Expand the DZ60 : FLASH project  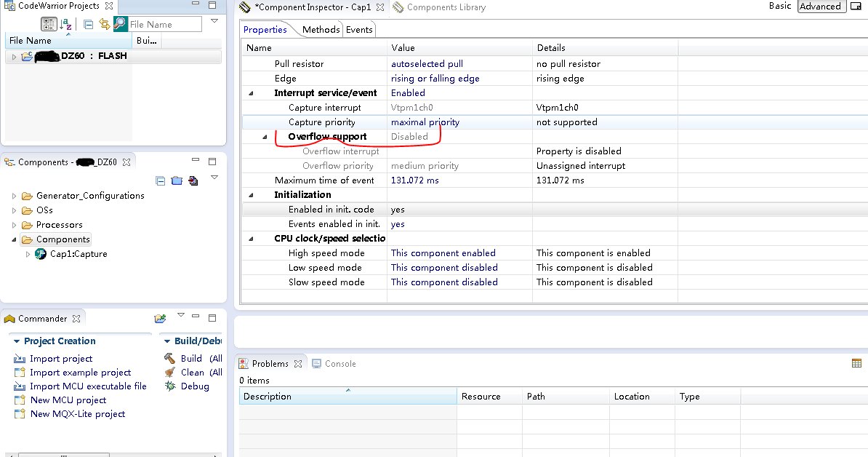pyautogui.click(x=14, y=57)
